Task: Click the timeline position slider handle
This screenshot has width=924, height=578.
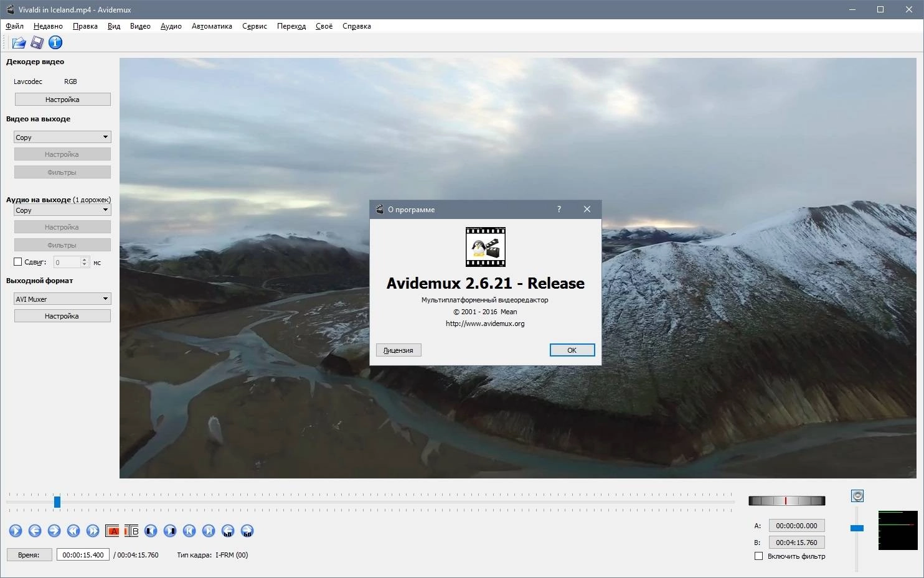Action: tap(57, 501)
